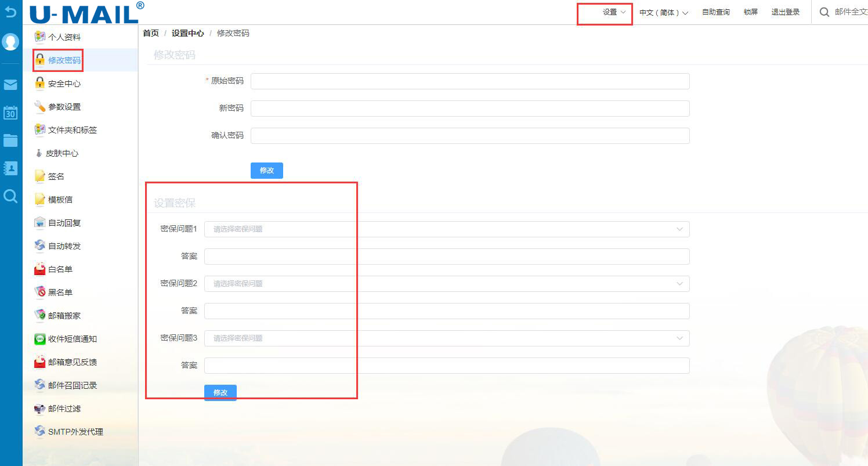Click the back arrow icon in left rail

coord(10,12)
